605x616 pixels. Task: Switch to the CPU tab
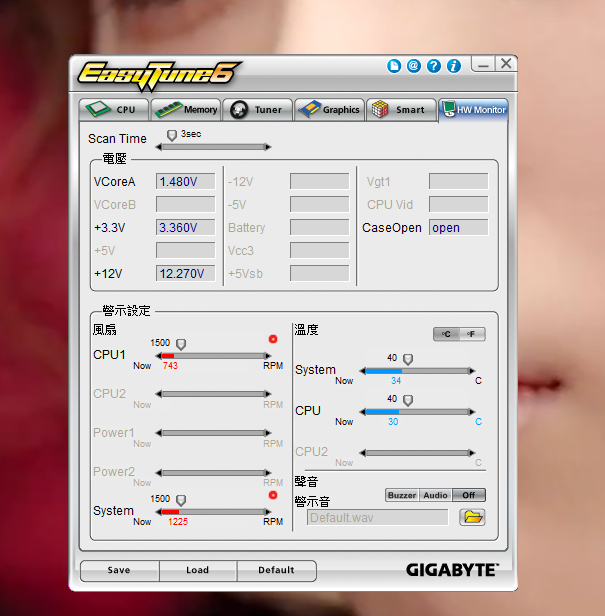(x=114, y=110)
